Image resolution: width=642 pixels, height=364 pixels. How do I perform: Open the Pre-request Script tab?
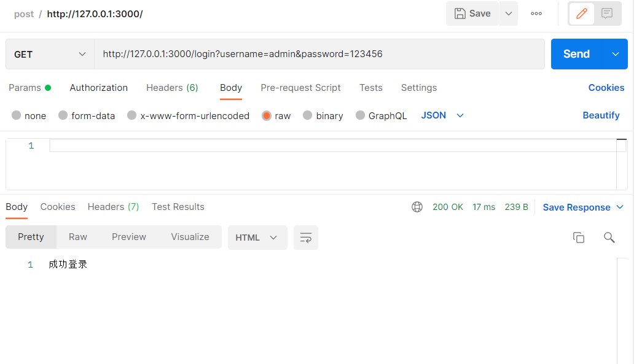click(300, 88)
